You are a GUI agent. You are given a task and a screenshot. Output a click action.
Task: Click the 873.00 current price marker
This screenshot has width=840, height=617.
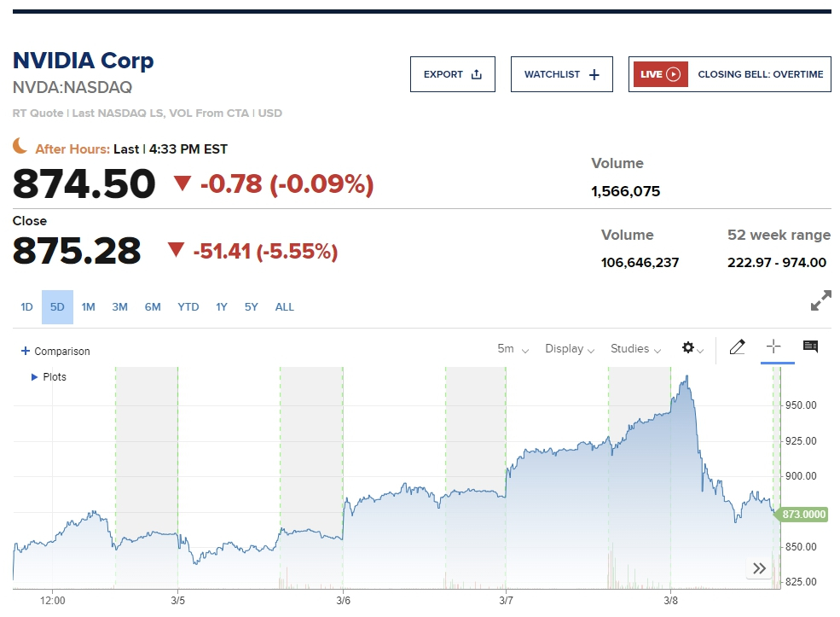click(x=803, y=515)
